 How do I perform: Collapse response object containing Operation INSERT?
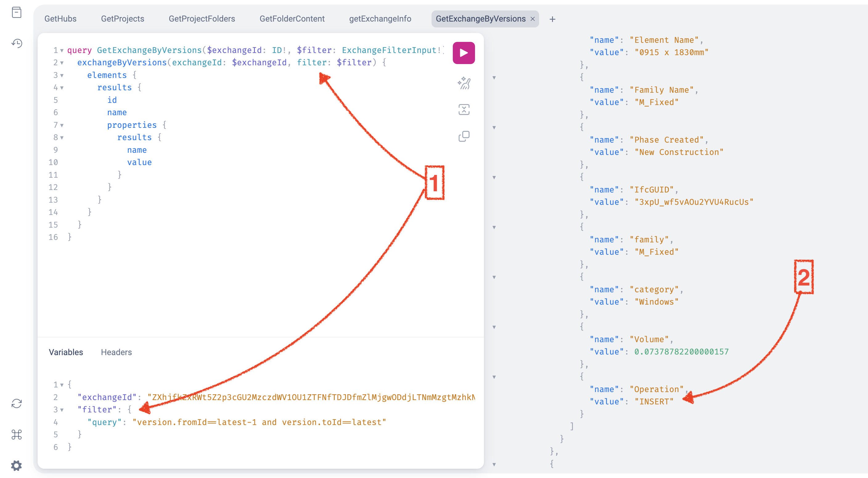494,377
